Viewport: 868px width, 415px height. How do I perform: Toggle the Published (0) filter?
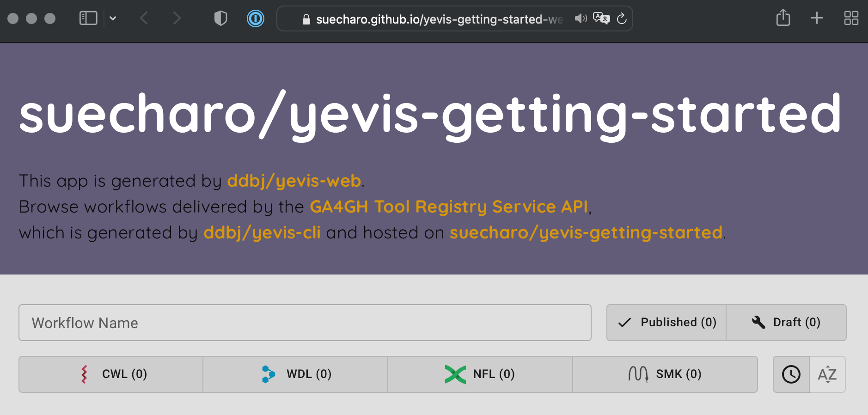(666, 323)
